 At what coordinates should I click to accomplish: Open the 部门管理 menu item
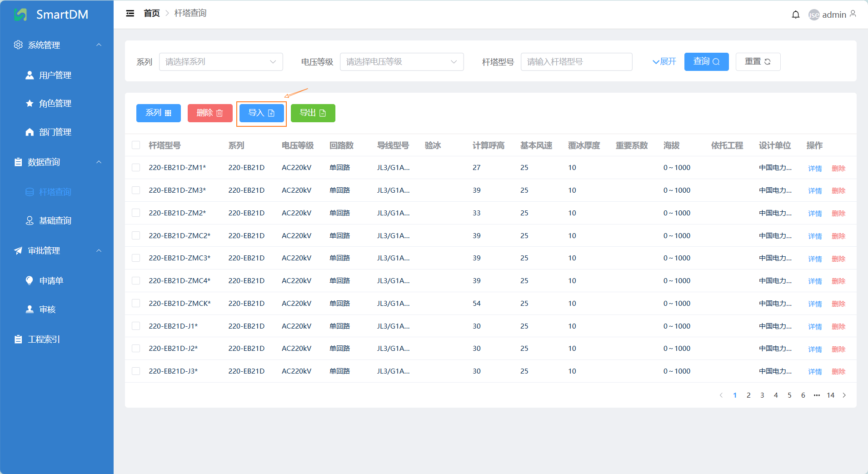click(x=57, y=132)
